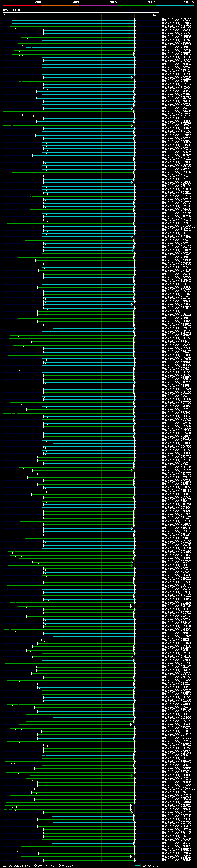Click label UniRef100_B6SP61
This screenshot has height=868, width=197.
click(x=177, y=413)
